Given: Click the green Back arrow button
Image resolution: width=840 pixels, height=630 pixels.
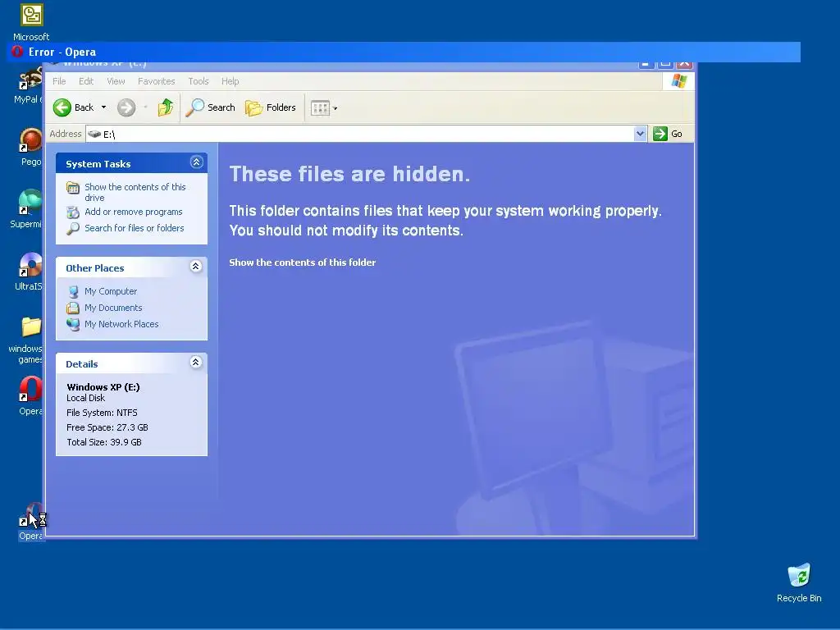Looking at the screenshot, I should pos(62,107).
